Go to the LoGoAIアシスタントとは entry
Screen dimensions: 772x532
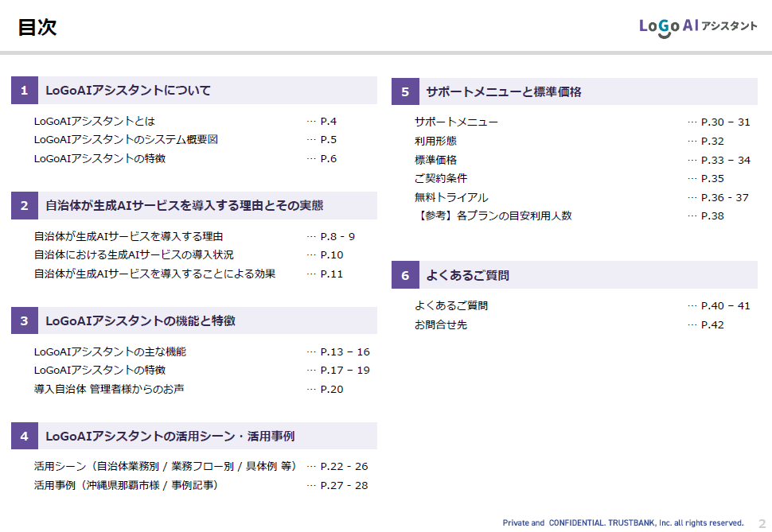(95, 121)
